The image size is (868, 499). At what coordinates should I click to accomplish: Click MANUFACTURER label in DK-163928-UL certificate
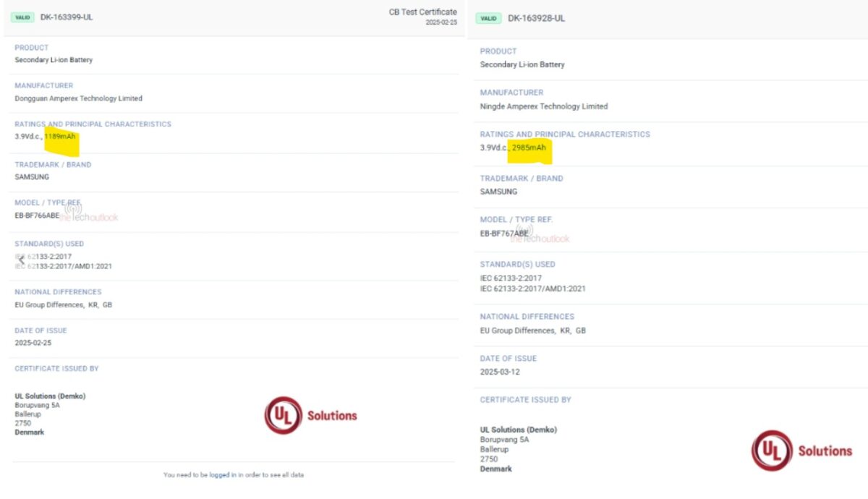click(511, 93)
